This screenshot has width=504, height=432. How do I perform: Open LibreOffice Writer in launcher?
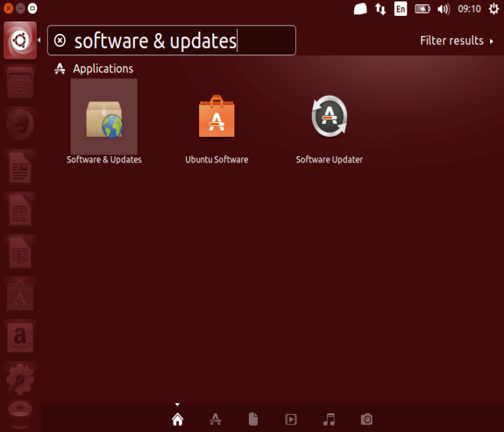(20, 167)
